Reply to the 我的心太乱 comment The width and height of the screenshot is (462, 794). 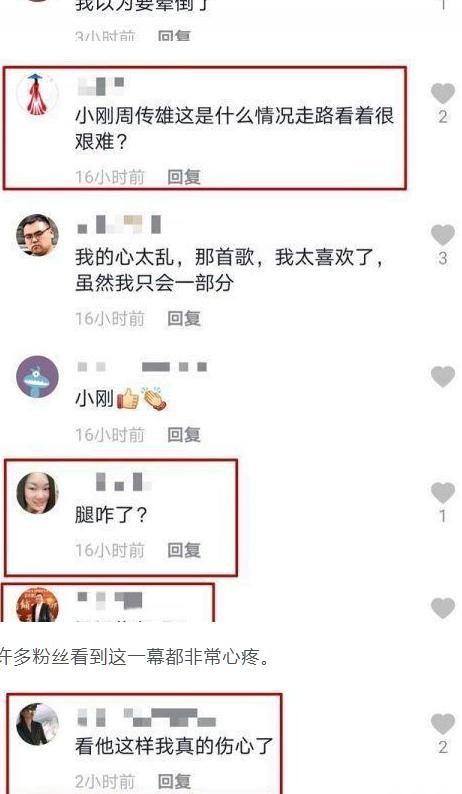(x=184, y=319)
